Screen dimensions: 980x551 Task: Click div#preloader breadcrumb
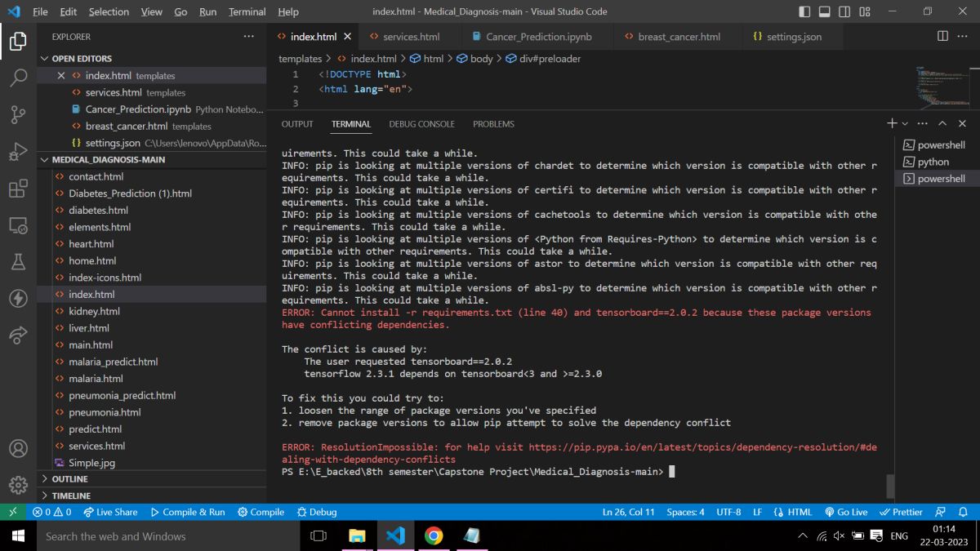[543, 59]
